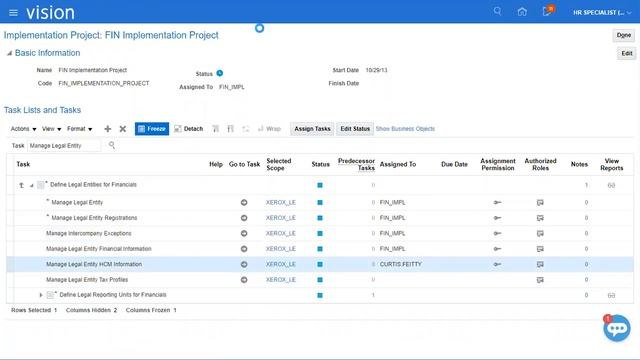
Task: Click the Edit Status button
Action: pyautogui.click(x=355, y=129)
